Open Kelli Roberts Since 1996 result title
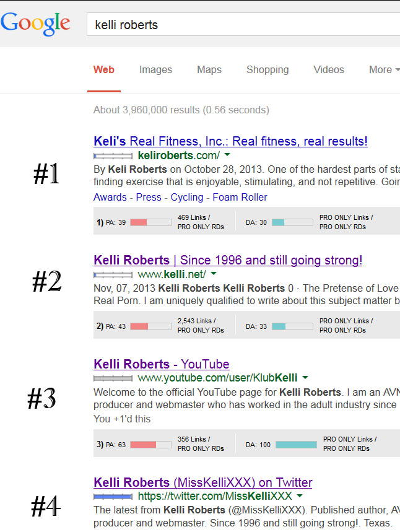Image resolution: width=400 pixels, height=532 pixels. click(x=228, y=260)
